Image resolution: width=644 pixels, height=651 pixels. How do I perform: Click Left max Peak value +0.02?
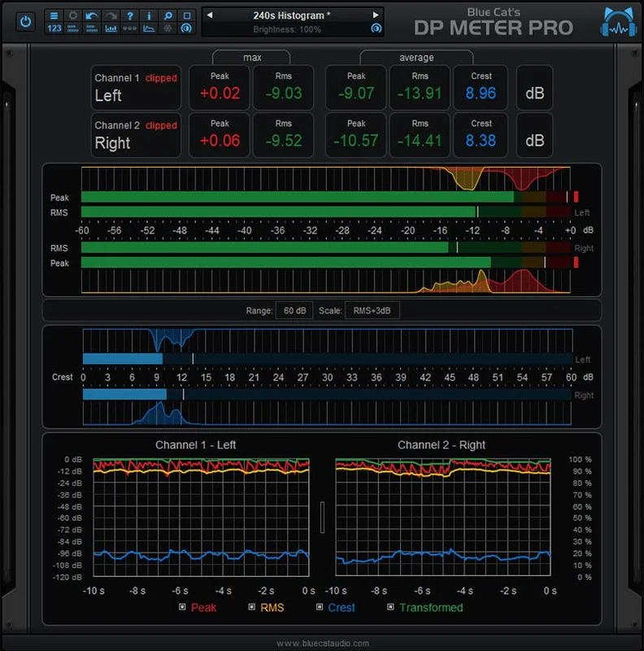220,94
